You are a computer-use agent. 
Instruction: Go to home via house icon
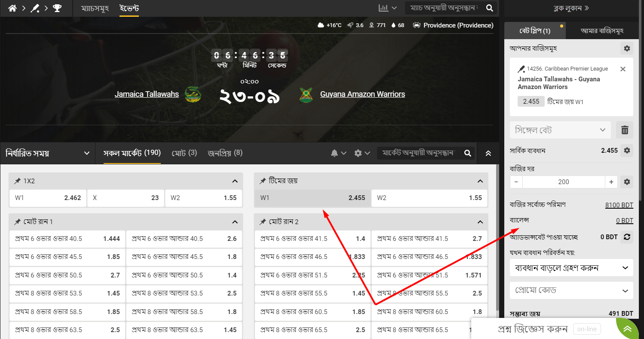tap(12, 8)
